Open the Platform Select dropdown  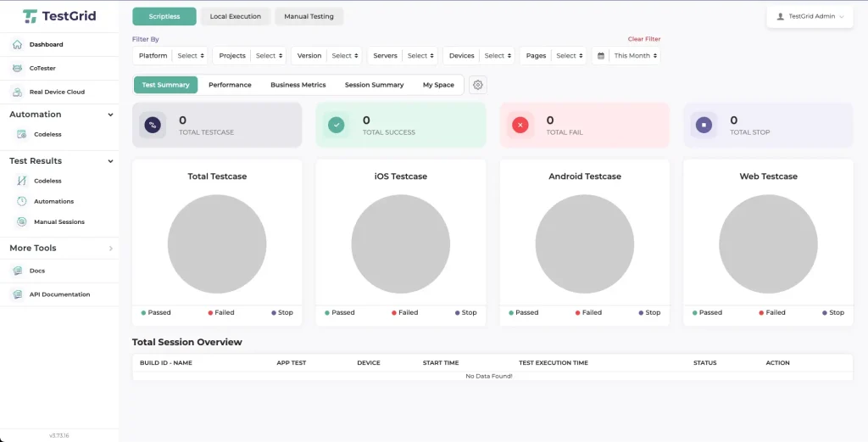191,56
